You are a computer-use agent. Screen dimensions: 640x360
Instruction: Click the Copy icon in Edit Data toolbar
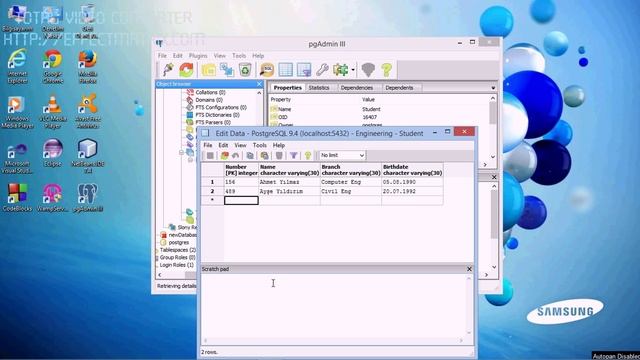[250, 156]
